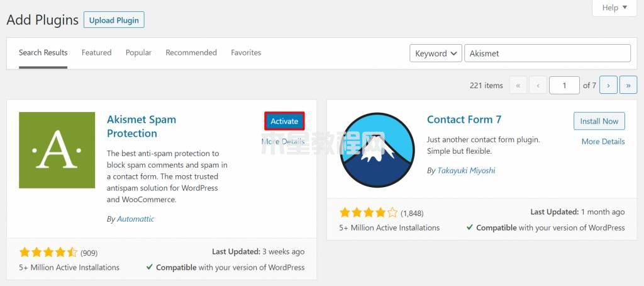644x286 pixels.
Task: Click the first page double-arrow button
Action: [x=518, y=86]
